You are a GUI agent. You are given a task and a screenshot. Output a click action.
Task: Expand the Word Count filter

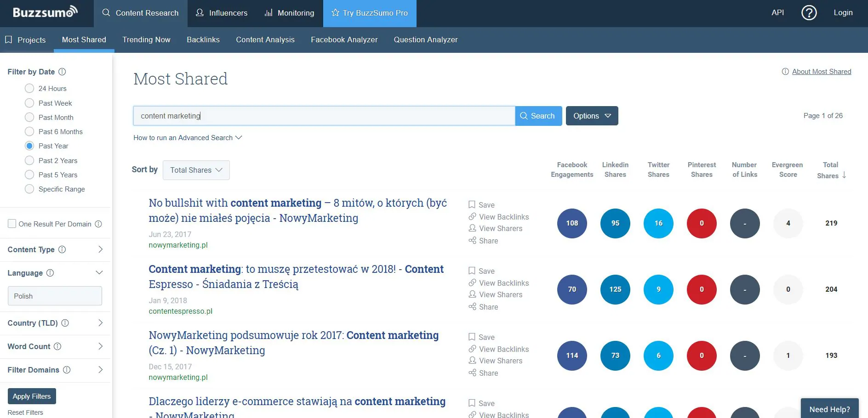[x=101, y=346]
